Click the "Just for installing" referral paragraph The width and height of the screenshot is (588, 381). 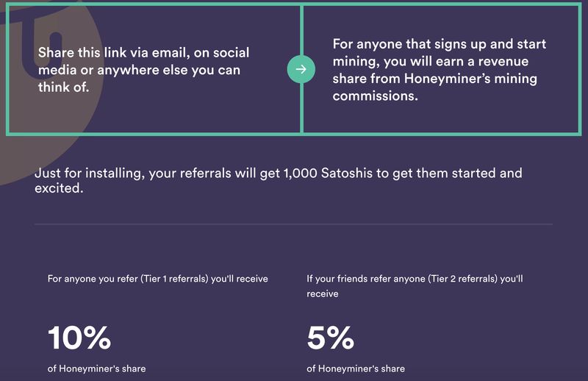point(278,181)
